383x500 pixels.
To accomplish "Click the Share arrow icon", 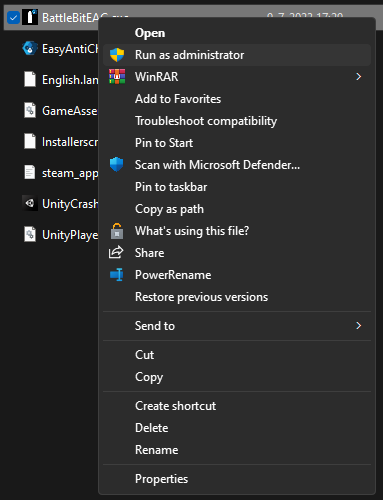I will pyautogui.click(x=116, y=252).
